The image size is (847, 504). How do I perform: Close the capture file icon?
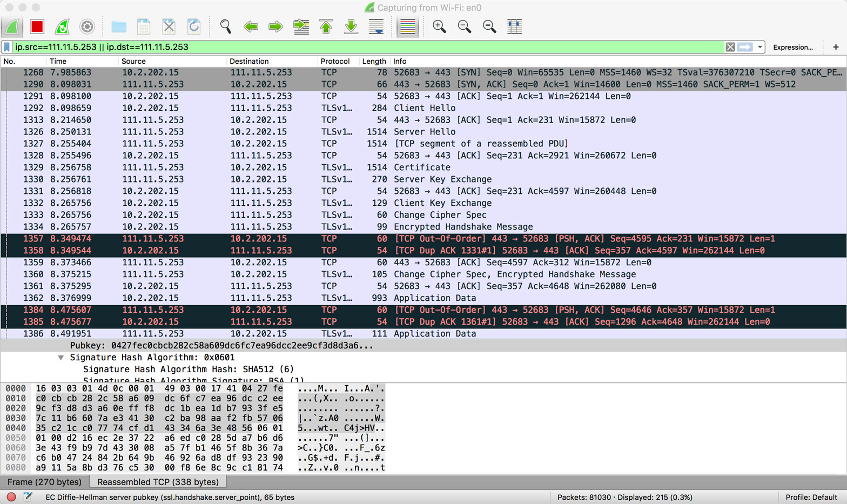point(169,26)
